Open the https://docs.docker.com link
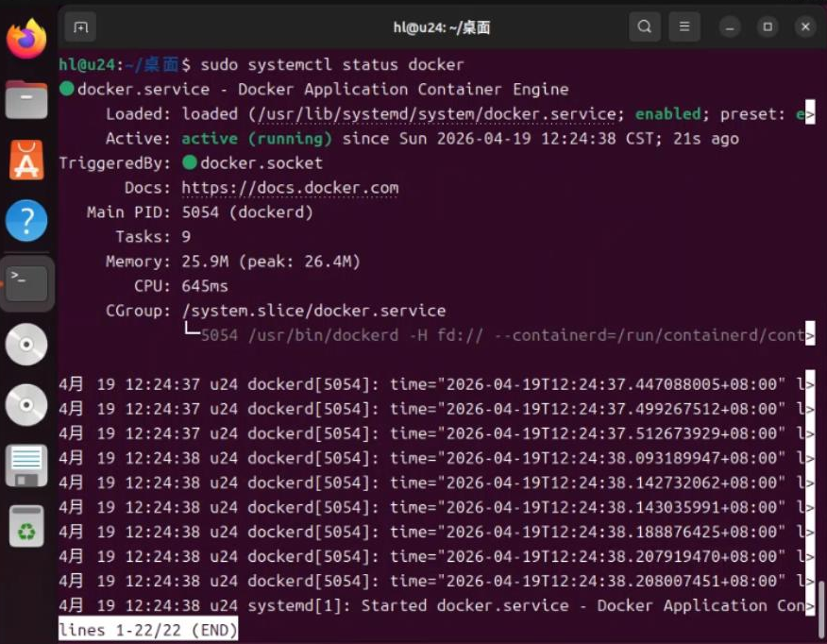Viewport: 827px width, 644px height. [x=290, y=188]
